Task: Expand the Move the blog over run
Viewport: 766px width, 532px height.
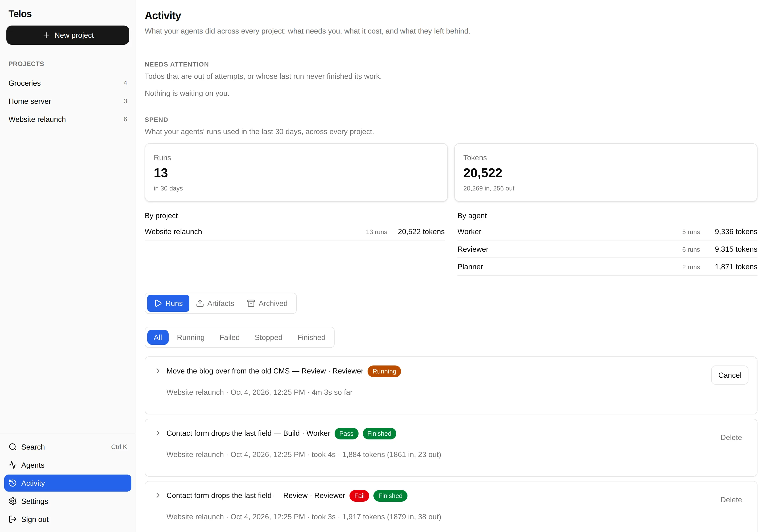Action: (158, 371)
